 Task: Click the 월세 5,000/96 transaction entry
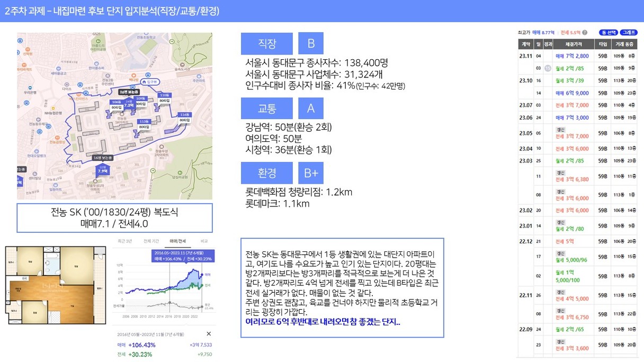pyautogui.click(x=573, y=260)
